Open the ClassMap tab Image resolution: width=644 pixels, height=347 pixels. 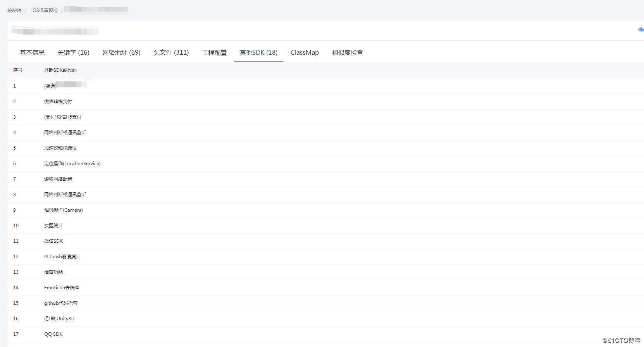click(305, 52)
